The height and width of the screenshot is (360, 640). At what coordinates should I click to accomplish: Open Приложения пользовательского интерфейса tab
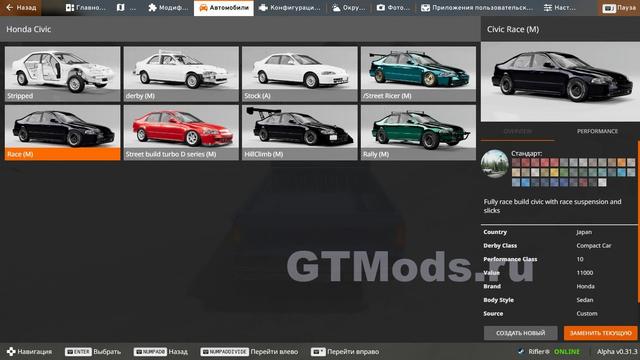[x=477, y=8]
